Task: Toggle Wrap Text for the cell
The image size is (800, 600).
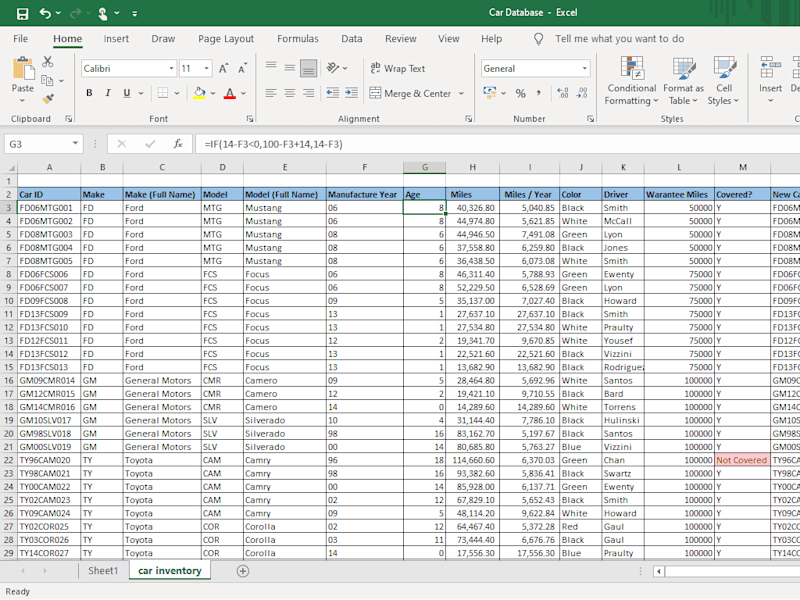Action: pyautogui.click(x=398, y=68)
